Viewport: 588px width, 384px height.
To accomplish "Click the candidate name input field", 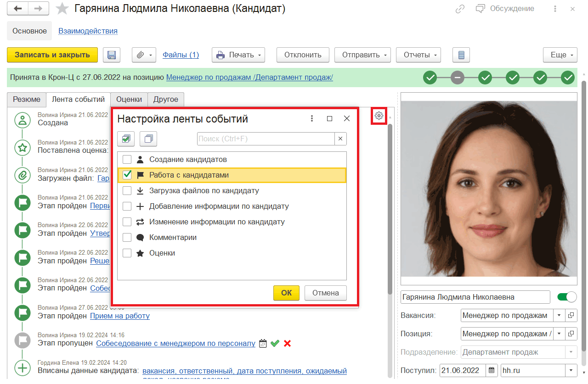I will point(475,297).
